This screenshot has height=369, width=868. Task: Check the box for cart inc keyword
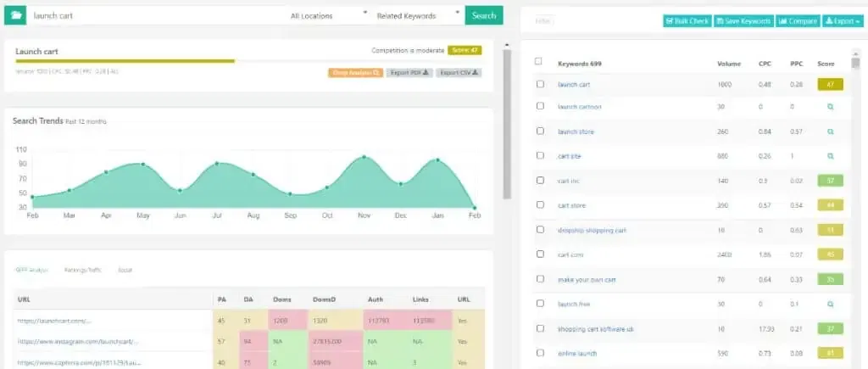pos(540,180)
